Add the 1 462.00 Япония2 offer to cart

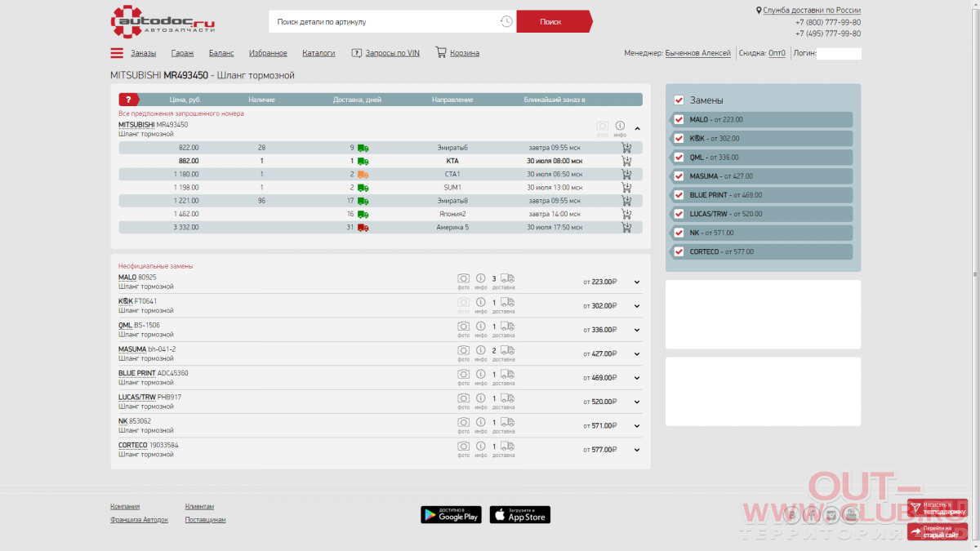[x=626, y=214]
